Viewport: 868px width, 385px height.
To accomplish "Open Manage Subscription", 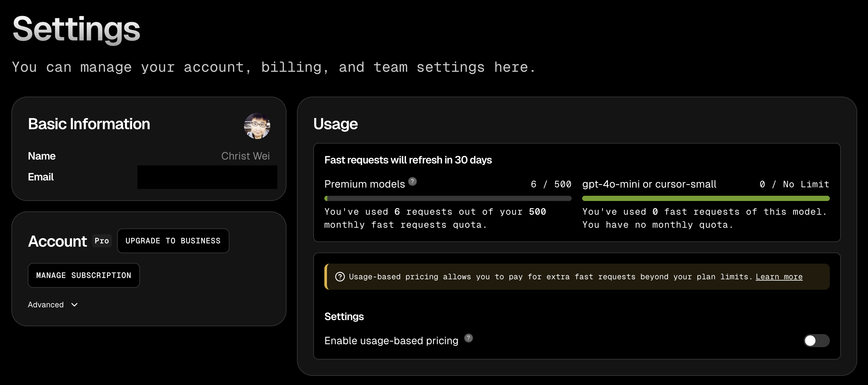I will 84,275.
